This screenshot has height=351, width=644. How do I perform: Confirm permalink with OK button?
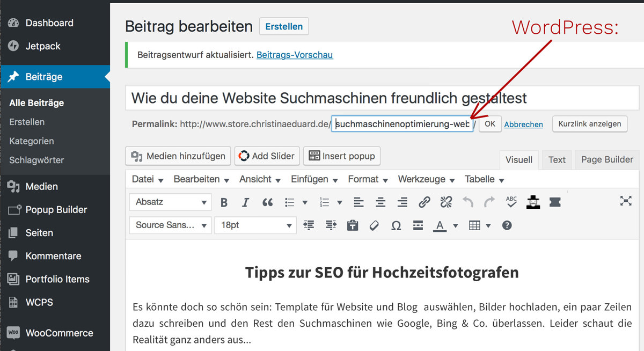point(490,124)
